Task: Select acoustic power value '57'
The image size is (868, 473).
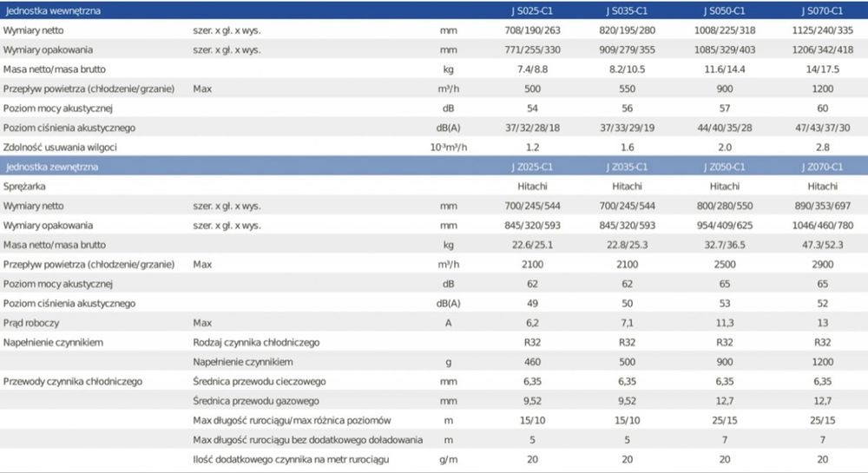Action: tap(724, 108)
